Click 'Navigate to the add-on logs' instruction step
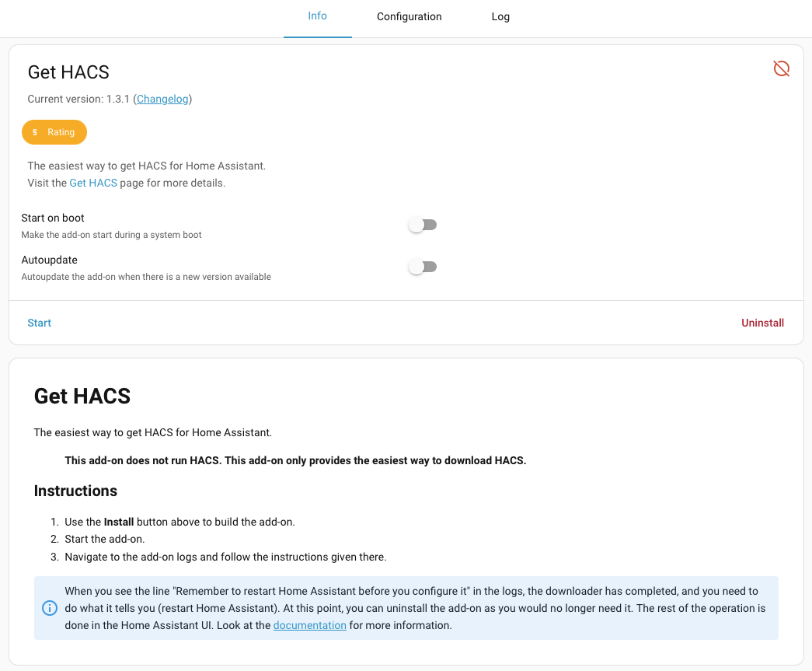Screen dimensions: 812x671 [226, 557]
